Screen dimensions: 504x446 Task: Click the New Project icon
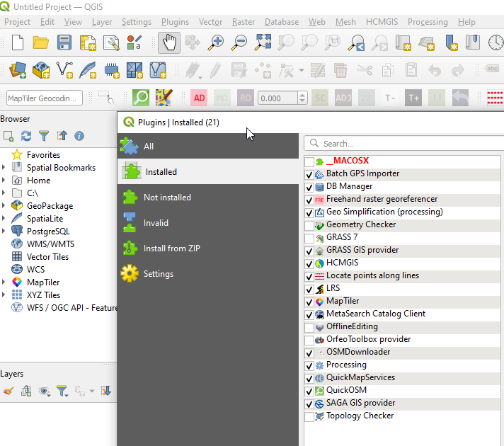[x=18, y=42]
